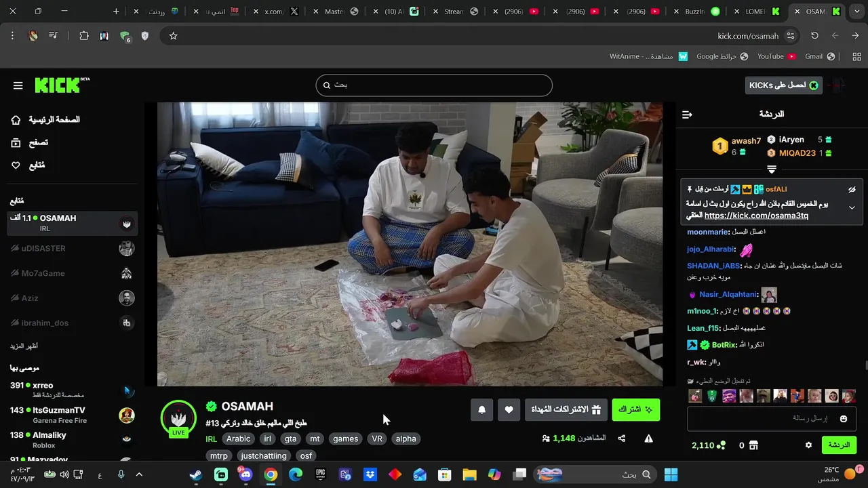868x488 pixels.
Task: Open chat settings gear icon
Action: tap(808, 445)
